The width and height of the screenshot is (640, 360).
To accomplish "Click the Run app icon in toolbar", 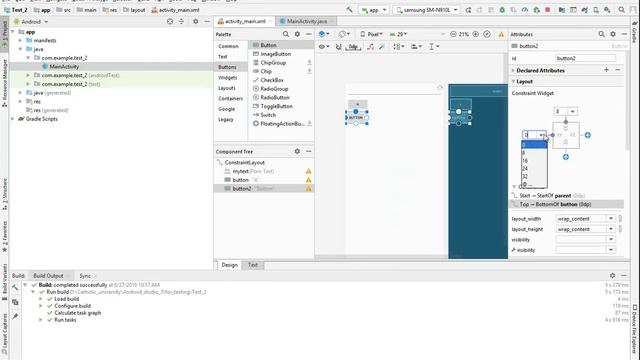I will click(468, 10).
